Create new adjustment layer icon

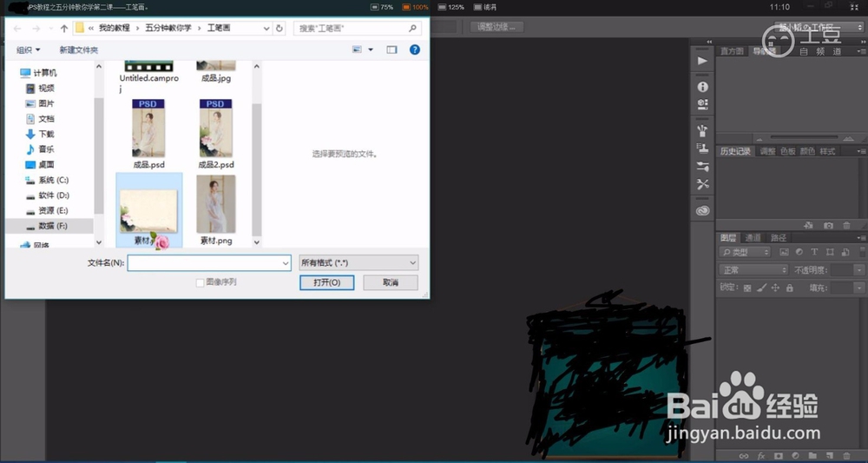click(x=795, y=456)
